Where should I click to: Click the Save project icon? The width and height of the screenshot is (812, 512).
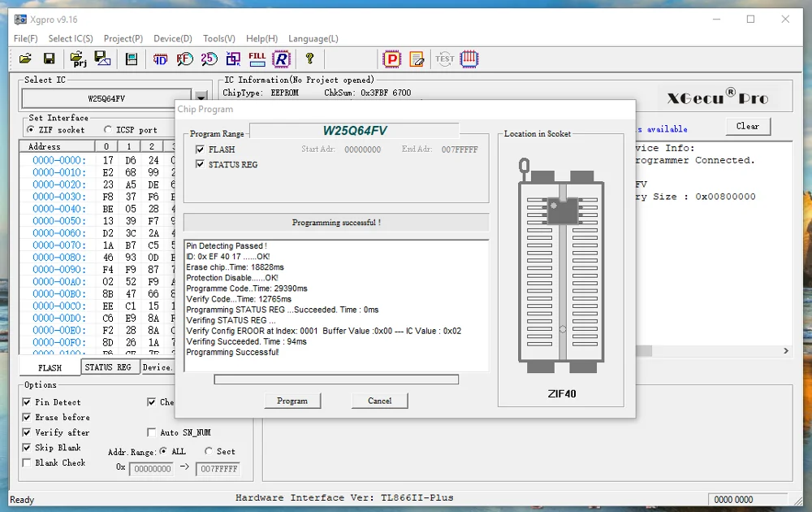[x=102, y=59]
